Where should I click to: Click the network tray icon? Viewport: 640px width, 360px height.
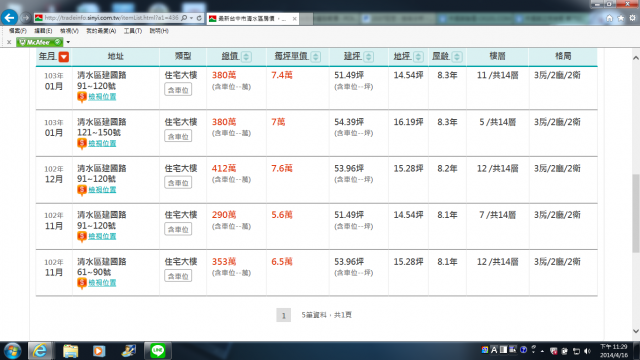coord(576,351)
